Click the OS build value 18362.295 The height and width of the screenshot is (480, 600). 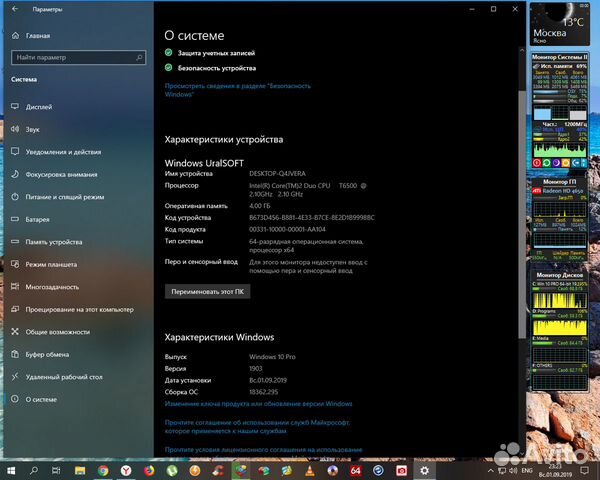point(264,392)
